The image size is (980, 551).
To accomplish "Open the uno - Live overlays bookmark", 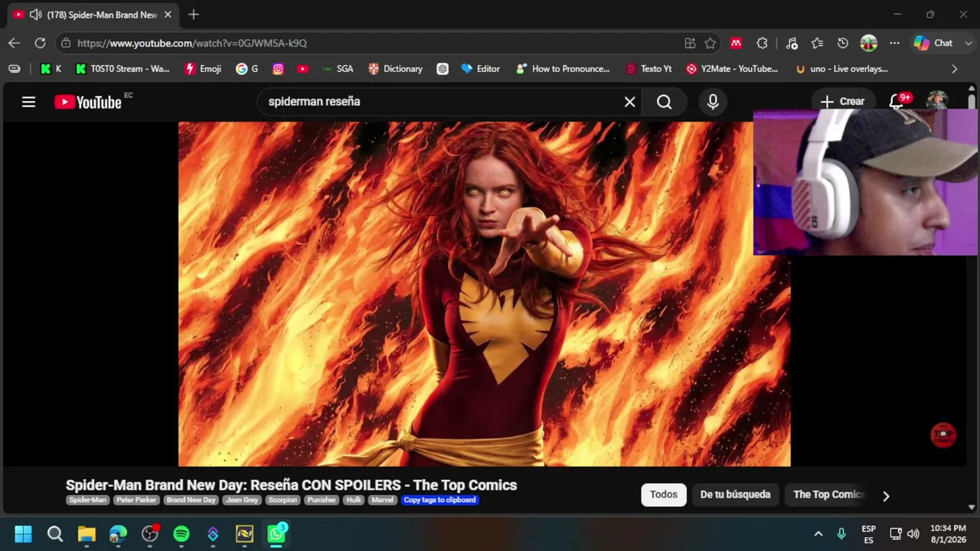I will pyautogui.click(x=841, y=69).
